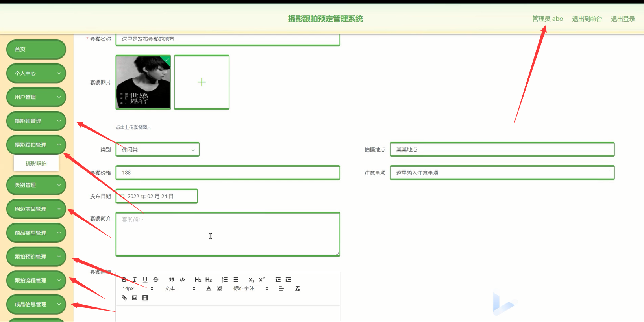Click 退出到前台 in the header

click(587, 19)
